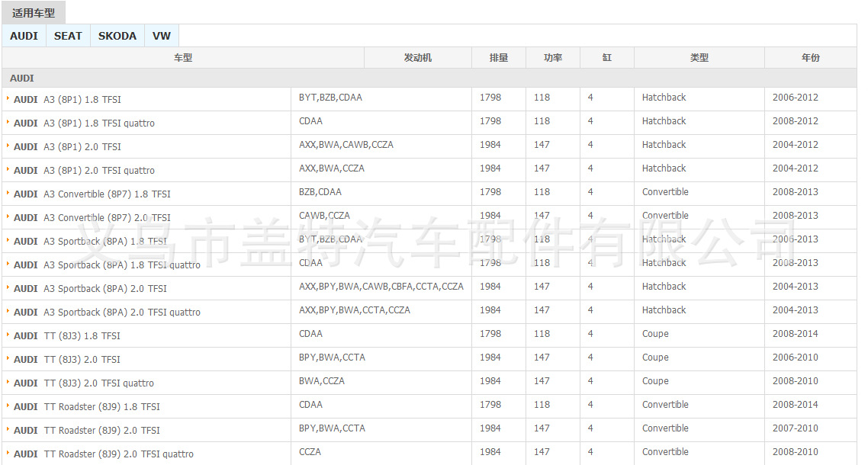
Task: Open AUDI TT Roadster (8J9) 2.0 TFSI model
Action: 86,430
